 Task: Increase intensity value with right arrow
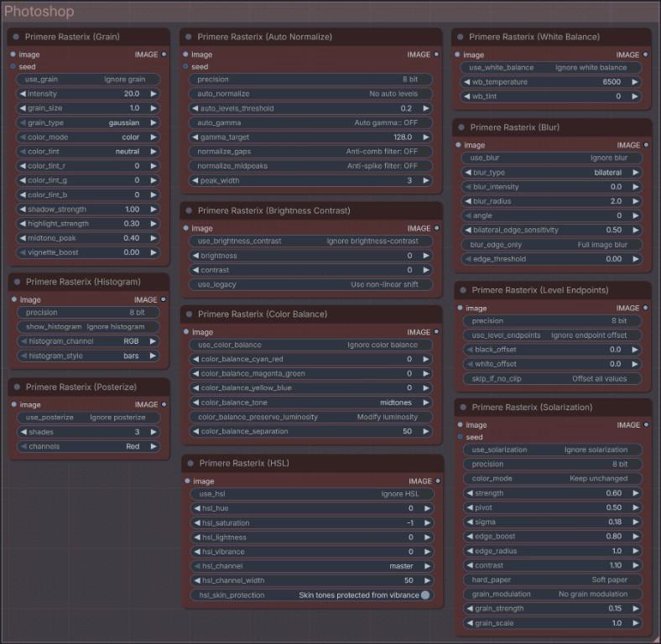pos(154,94)
